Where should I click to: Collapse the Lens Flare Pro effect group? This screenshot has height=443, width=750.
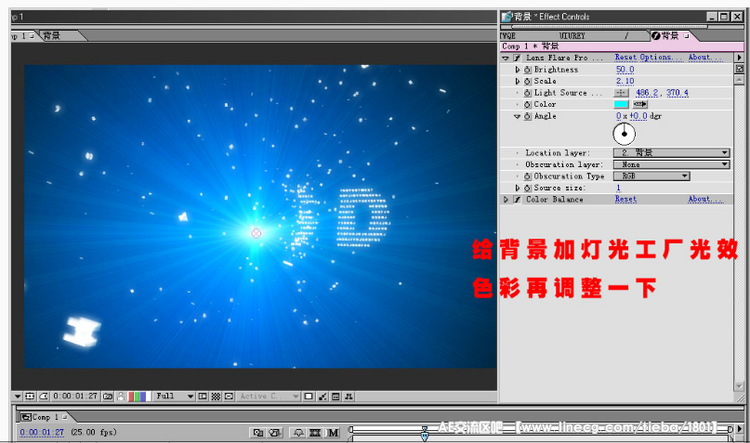pyautogui.click(x=506, y=58)
